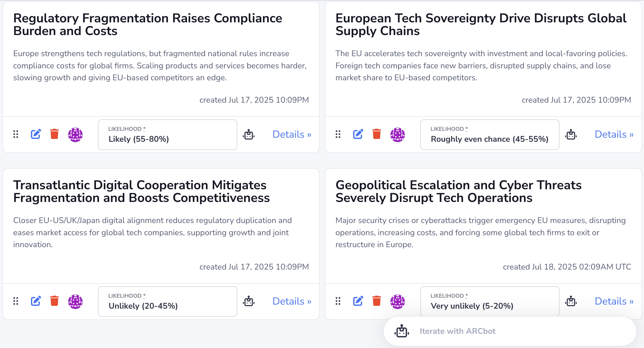Screen dimensions: 644x348
Task: Open Details for European Tech Sovereignty scenario
Action: pyautogui.click(x=614, y=134)
